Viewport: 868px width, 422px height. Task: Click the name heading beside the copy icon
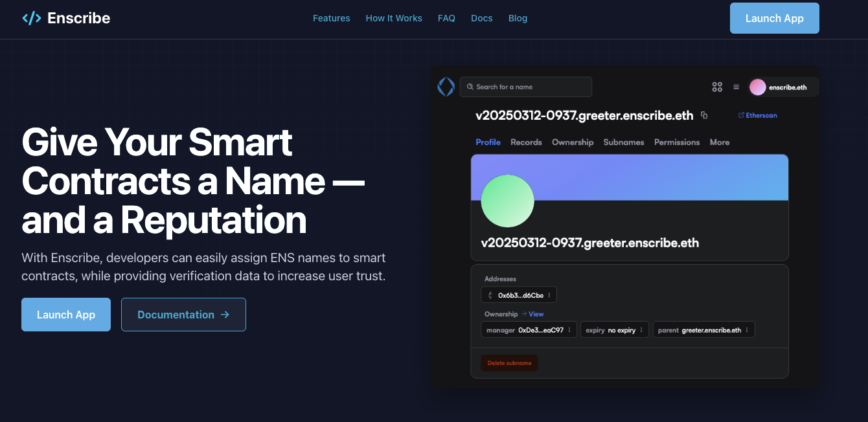coord(584,116)
